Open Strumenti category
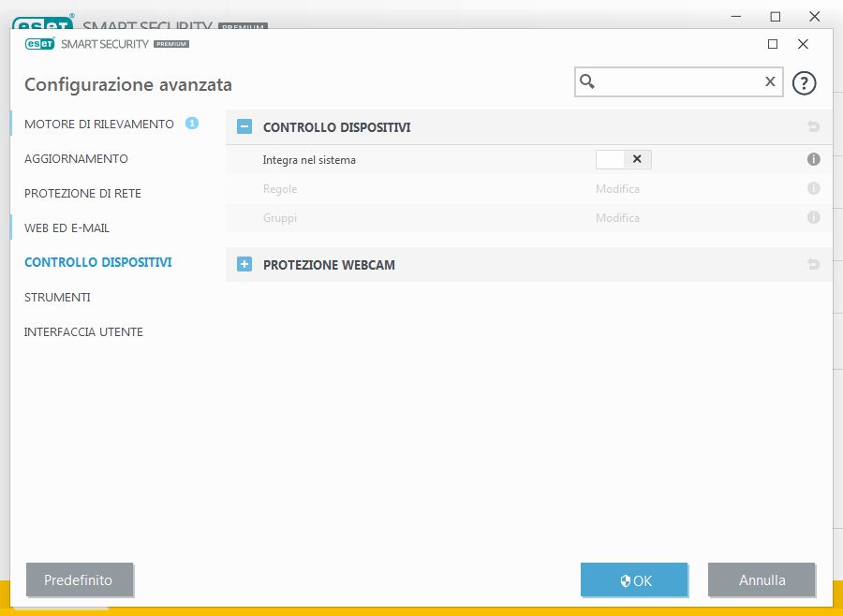The height and width of the screenshot is (616, 843). 57,298
